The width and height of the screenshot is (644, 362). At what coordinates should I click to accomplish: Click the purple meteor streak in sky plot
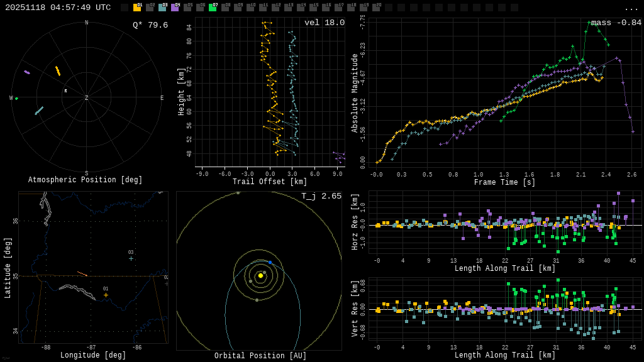[27, 72]
